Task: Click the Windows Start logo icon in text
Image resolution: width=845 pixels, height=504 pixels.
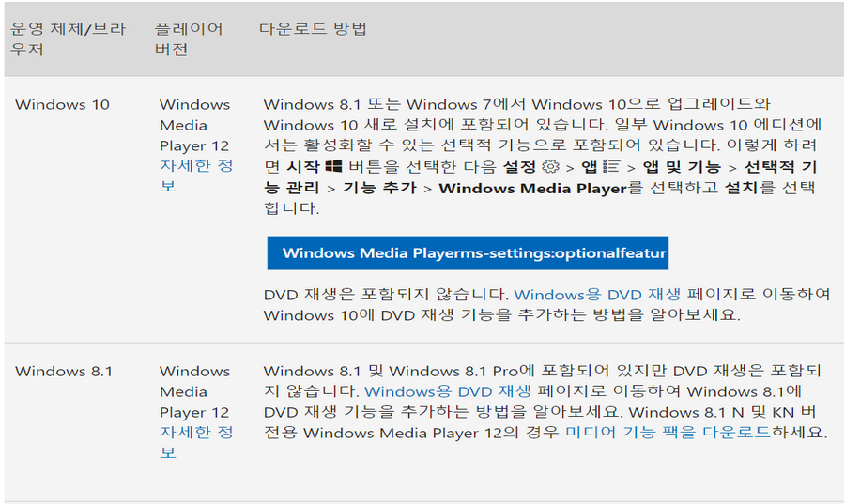Action: 333,166
